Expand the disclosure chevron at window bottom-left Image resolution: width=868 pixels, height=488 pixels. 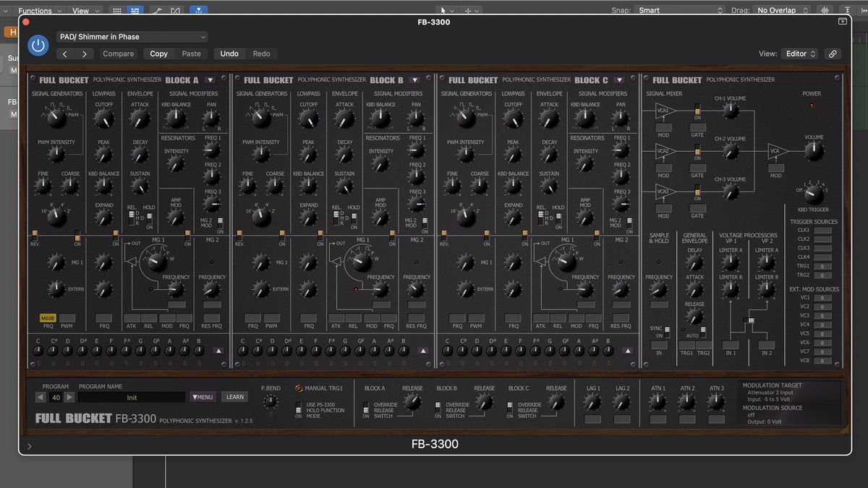coord(29,447)
